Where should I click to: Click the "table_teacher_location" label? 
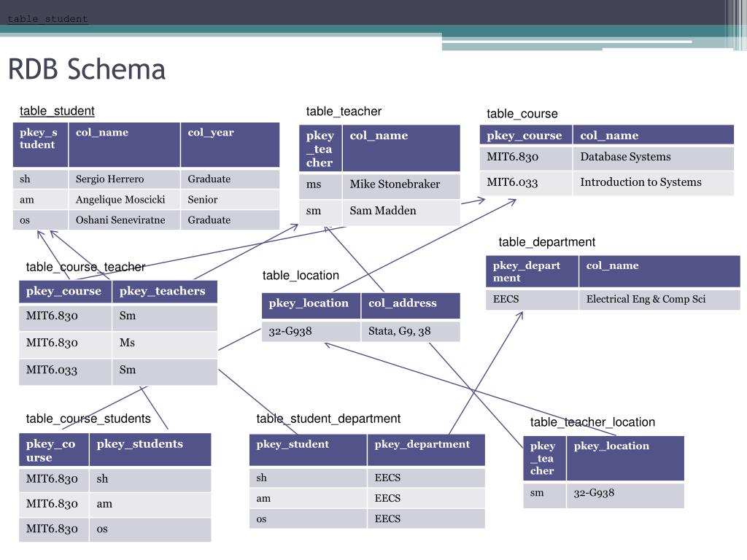point(592,422)
